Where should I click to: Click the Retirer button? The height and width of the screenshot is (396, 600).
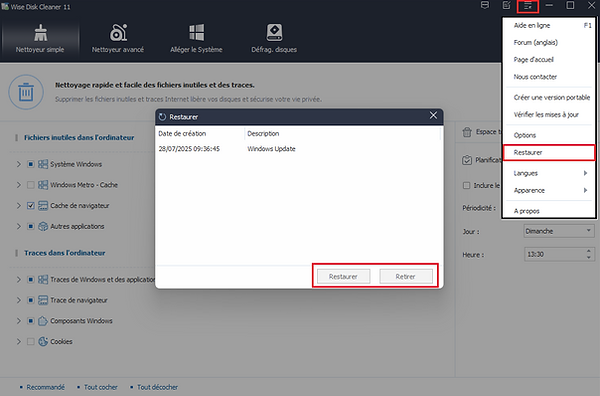pyautogui.click(x=406, y=276)
